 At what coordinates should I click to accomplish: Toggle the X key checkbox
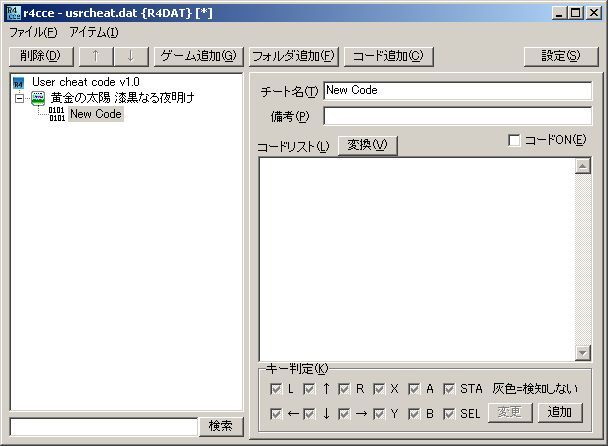[x=379, y=389]
